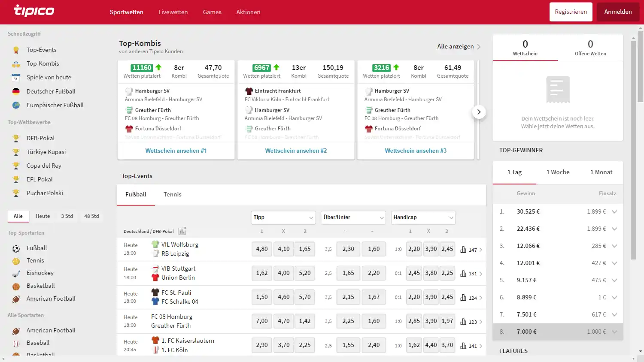
Task: Show top winners for 1 Monat
Action: pyautogui.click(x=601, y=172)
